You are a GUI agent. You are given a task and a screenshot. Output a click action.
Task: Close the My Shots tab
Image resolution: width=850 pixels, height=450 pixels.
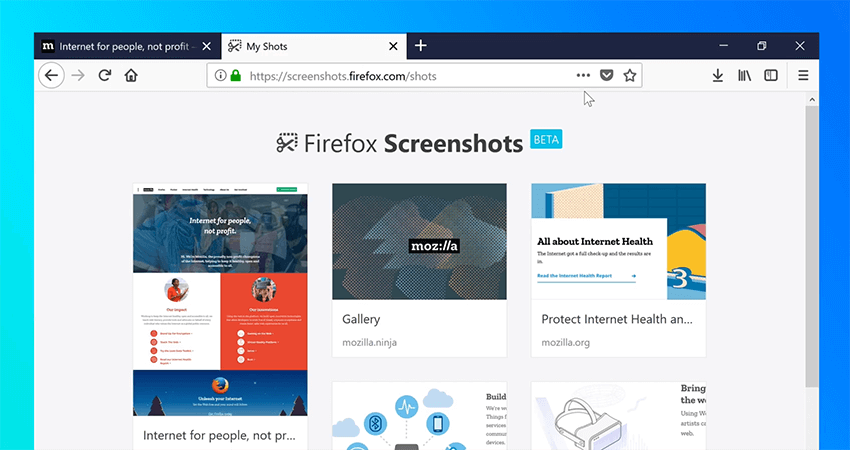[394, 47]
